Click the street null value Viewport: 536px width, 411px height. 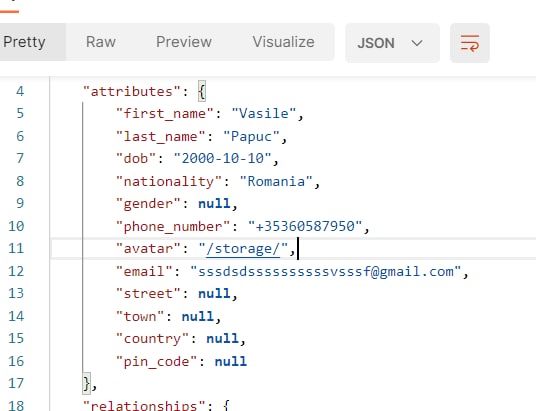[x=214, y=294]
